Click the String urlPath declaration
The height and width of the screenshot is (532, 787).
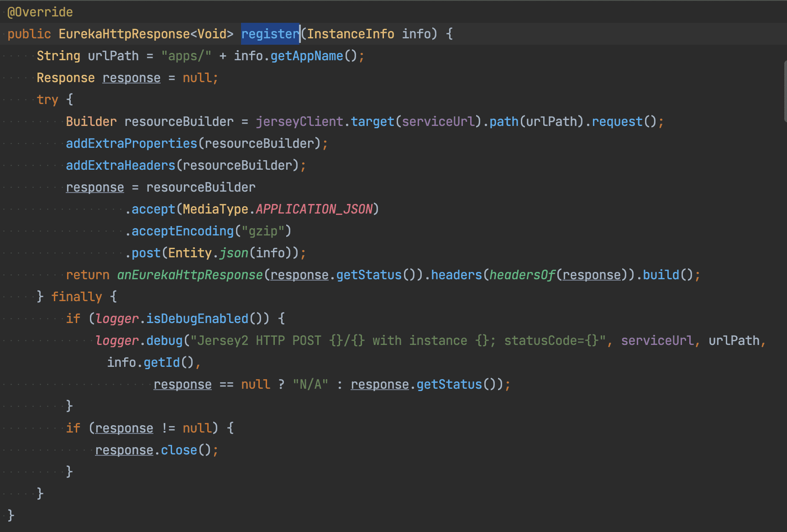pos(88,56)
